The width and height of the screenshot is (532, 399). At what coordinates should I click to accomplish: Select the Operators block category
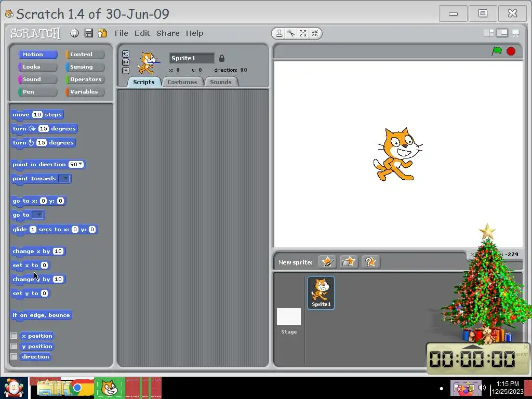[85, 79]
